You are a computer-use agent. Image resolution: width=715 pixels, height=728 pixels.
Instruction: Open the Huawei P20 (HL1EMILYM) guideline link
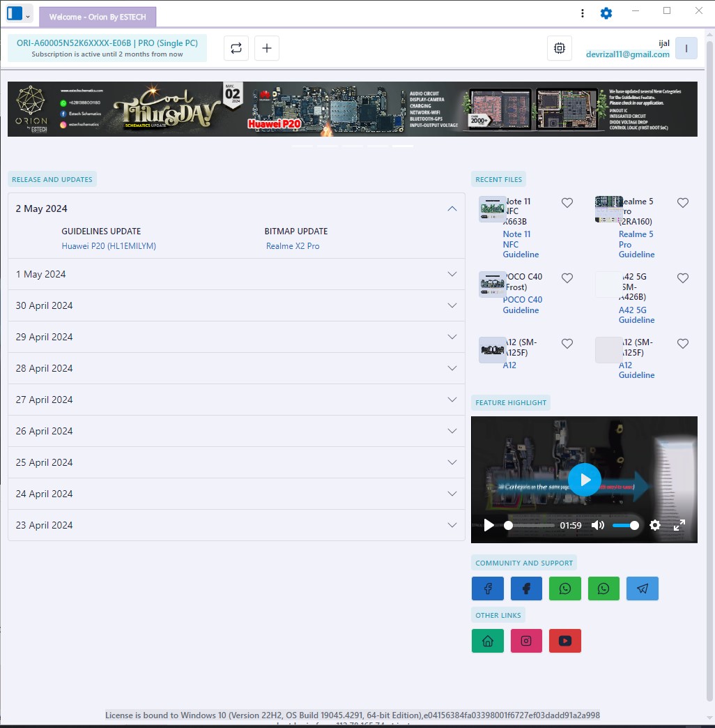click(x=109, y=246)
